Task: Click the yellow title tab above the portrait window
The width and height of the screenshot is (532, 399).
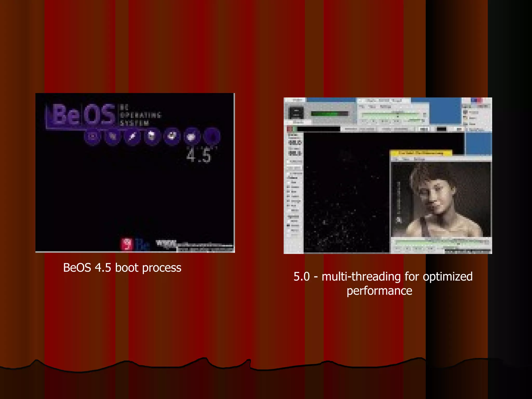Action: tap(421, 153)
